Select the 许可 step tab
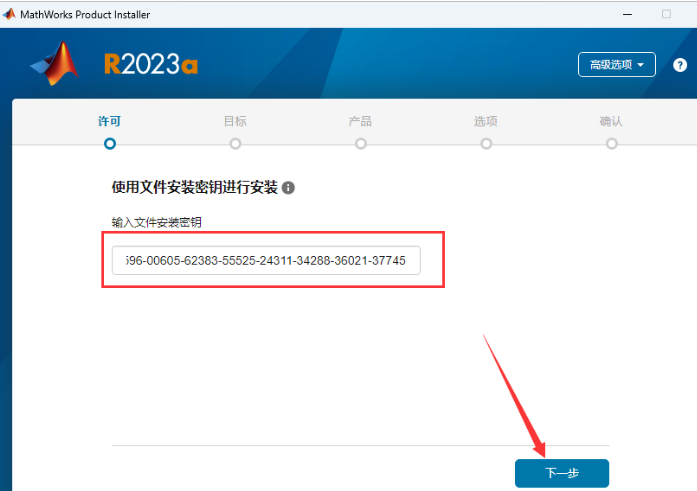The image size is (697, 491). pos(109,121)
